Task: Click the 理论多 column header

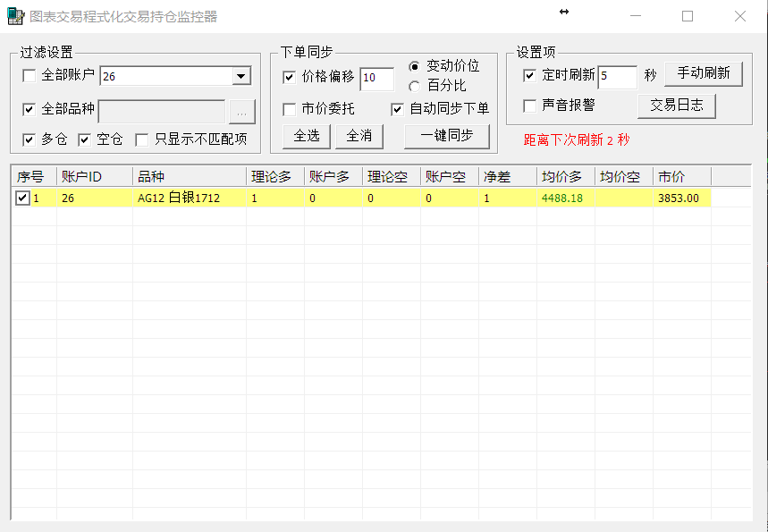Action: (275, 176)
